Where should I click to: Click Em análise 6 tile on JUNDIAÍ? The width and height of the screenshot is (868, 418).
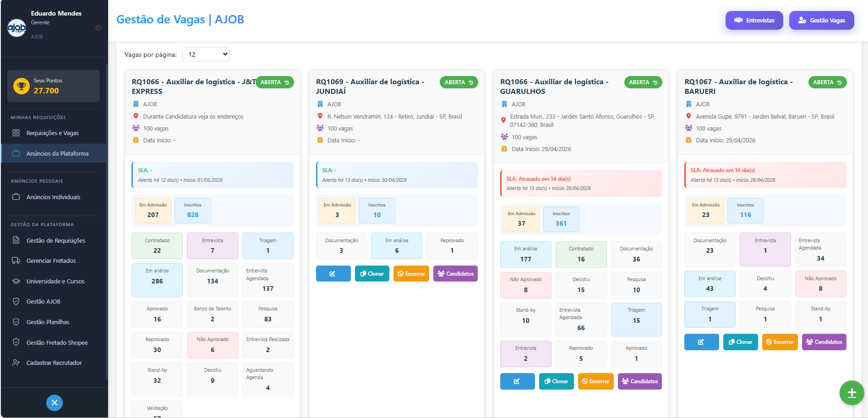pyautogui.click(x=397, y=246)
